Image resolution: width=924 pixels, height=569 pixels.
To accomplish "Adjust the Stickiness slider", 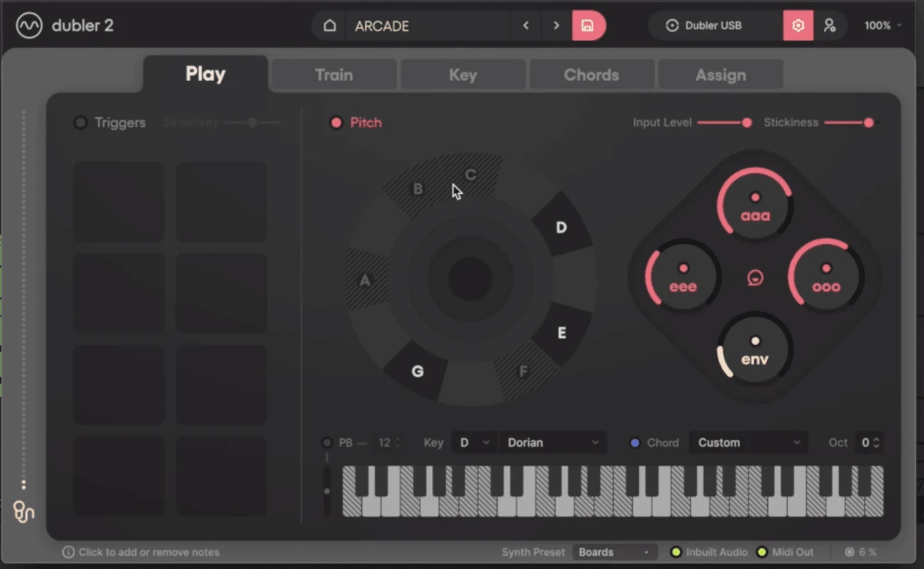I will coord(849,122).
